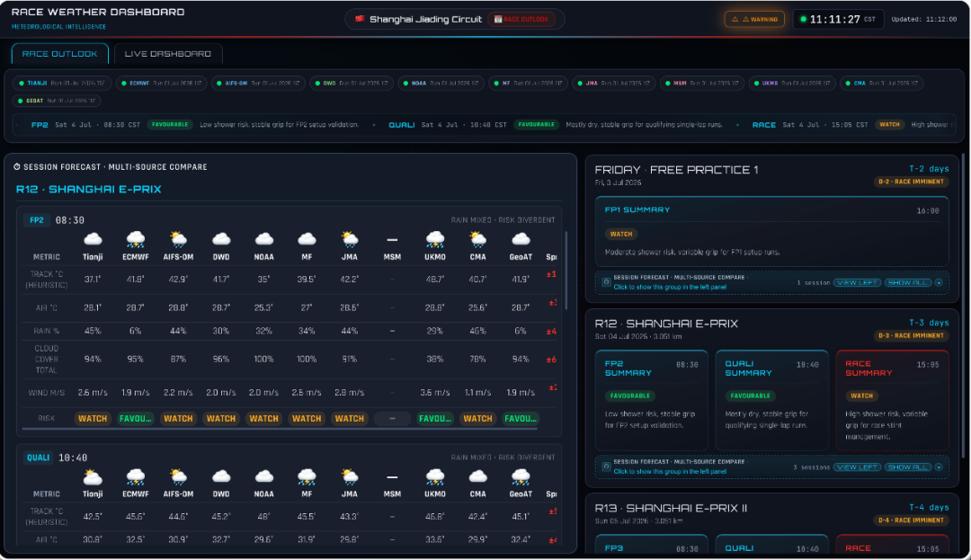Click NOAA cloud icon in QUALI table
Viewport: 971px width, 560px height.
pyautogui.click(x=263, y=476)
